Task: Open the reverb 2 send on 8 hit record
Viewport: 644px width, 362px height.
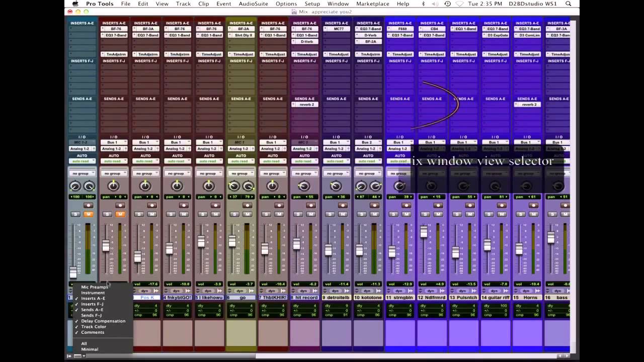Action: click(305, 105)
